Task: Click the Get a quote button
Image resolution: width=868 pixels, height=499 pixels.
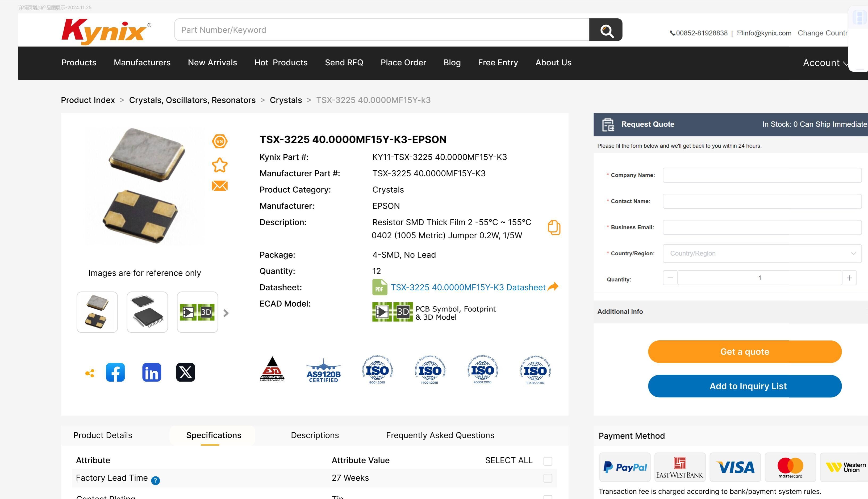Action: (745, 352)
